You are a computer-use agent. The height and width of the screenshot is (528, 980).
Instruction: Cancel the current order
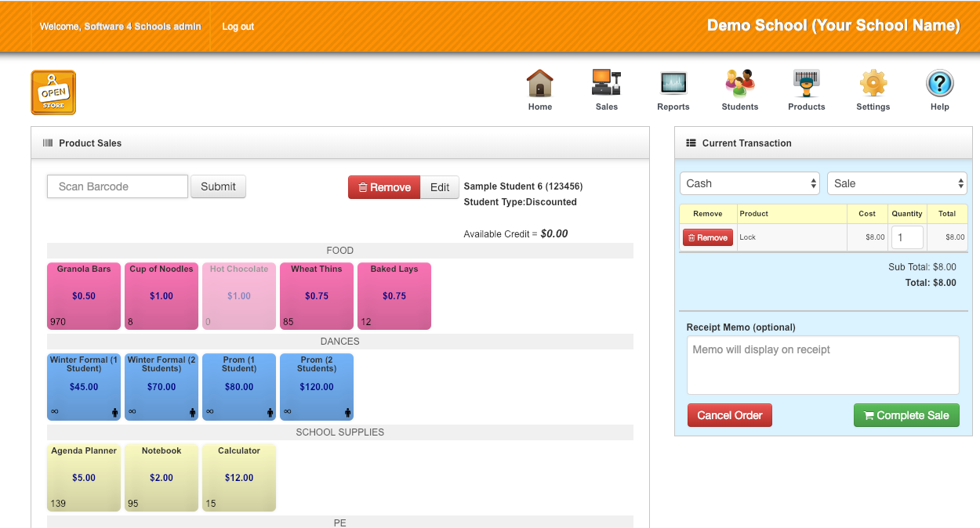point(729,415)
